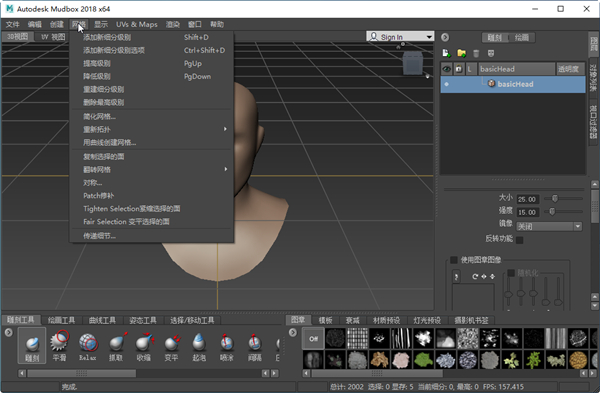Open the 镜像 mirror dropdown

click(549, 226)
